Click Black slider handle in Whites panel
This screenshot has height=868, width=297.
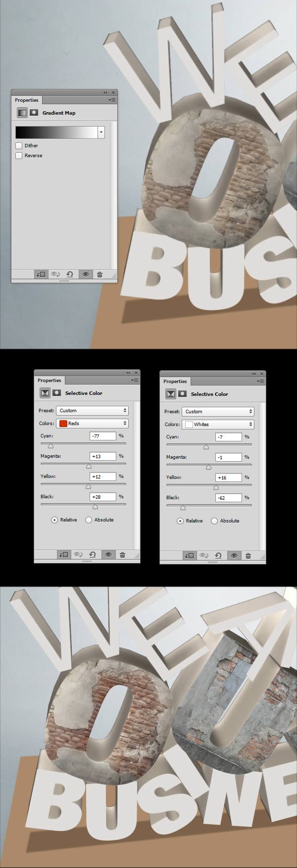pyautogui.click(x=183, y=508)
